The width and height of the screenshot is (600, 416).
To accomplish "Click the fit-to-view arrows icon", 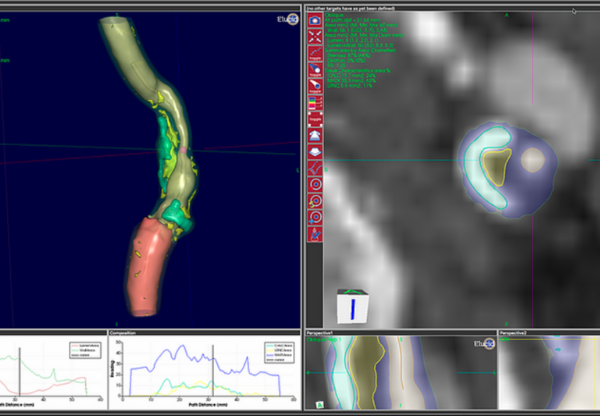I will coord(315,37).
